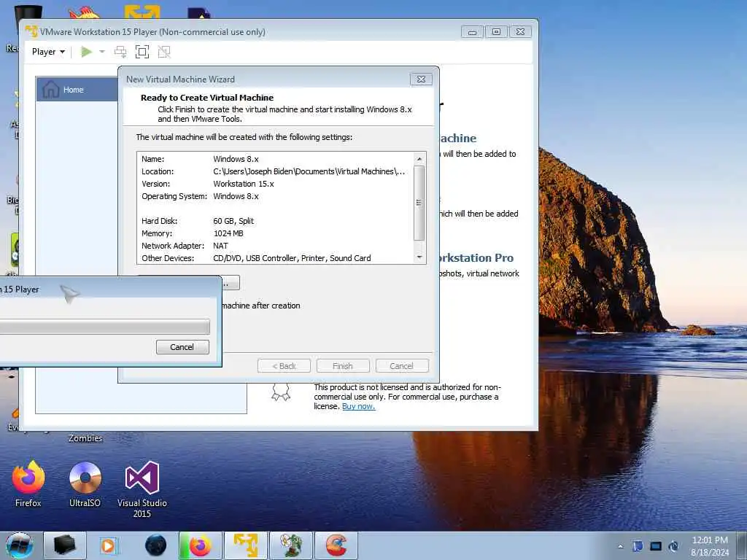Click the Back button in the wizard
This screenshot has height=560, width=747.
coord(284,366)
